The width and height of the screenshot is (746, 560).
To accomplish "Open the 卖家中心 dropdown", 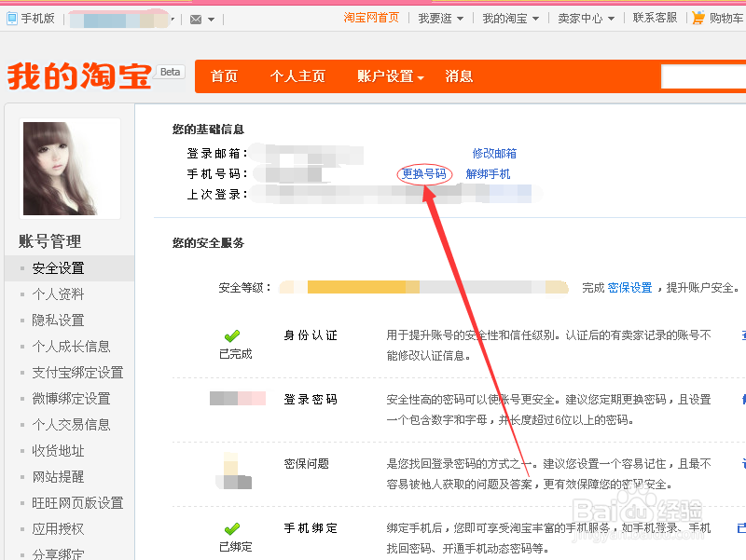I will [x=585, y=17].
